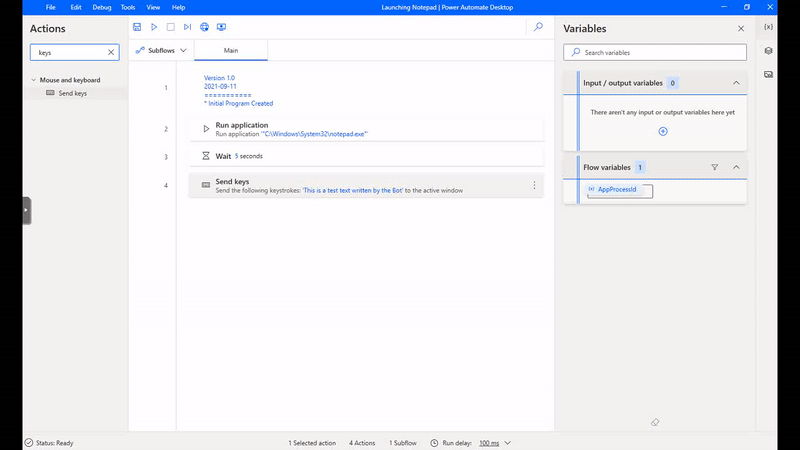This screenshot has height=450, width=800.
Task: Run next action with the step icon
Action: pos(187,27)
